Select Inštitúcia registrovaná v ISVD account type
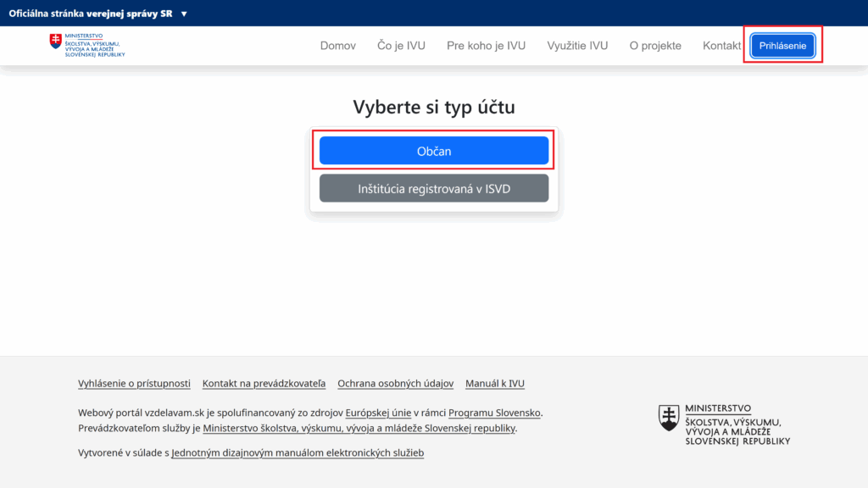868x488 pixels. 433,188
